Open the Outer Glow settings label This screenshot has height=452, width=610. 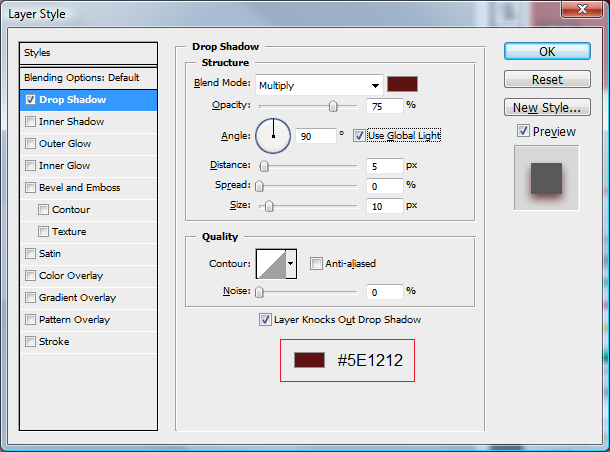[x=65, y=144]
